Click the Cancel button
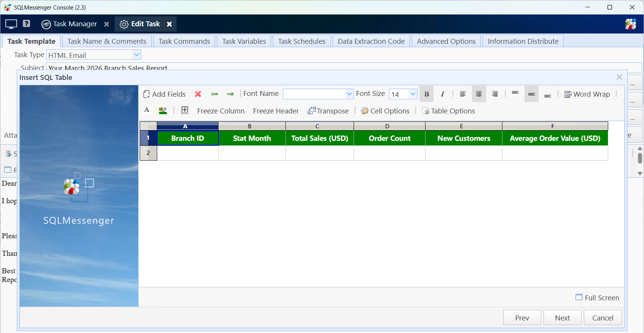The height and width of the screenshot is (333, 644). (x=603, y=318)
